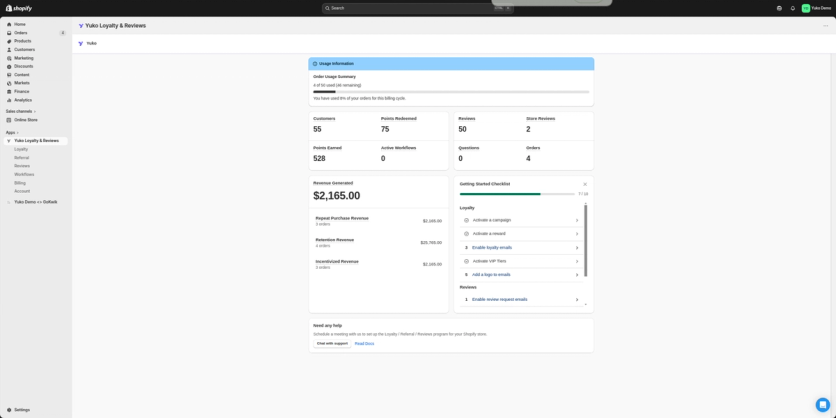Click the Markets globe icon in sidebar
Viewport: 836px width, 418px height.
click(9, 83)
